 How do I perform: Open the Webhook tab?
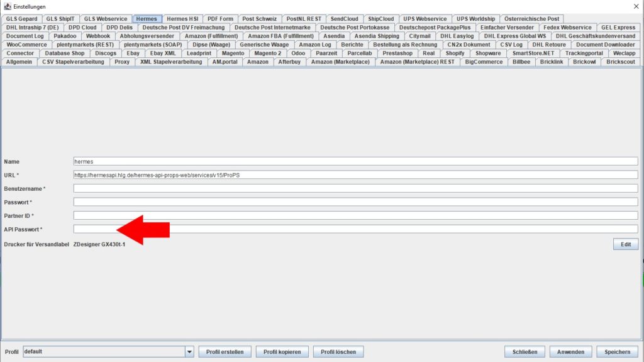(x=98, y=37)
